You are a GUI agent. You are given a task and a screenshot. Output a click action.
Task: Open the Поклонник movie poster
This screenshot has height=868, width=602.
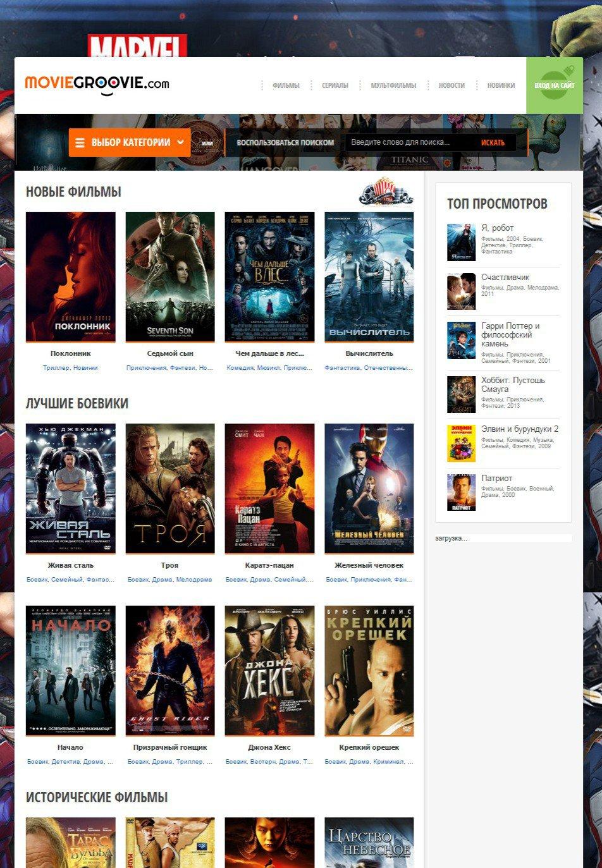click(x=70, y=277)
